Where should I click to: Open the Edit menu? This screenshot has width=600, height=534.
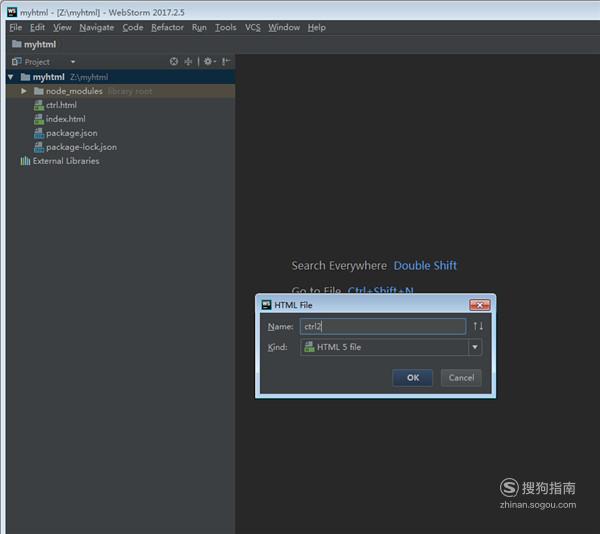point(38,28)
